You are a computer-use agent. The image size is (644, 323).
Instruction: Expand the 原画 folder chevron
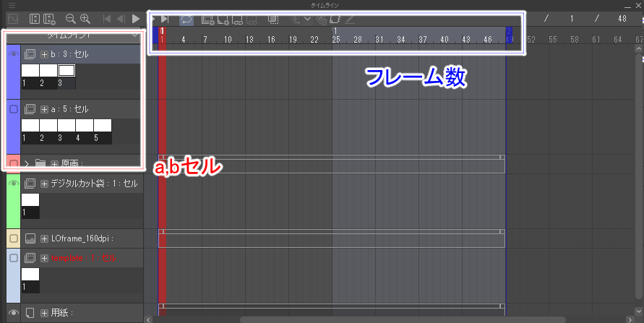[27, 164]
